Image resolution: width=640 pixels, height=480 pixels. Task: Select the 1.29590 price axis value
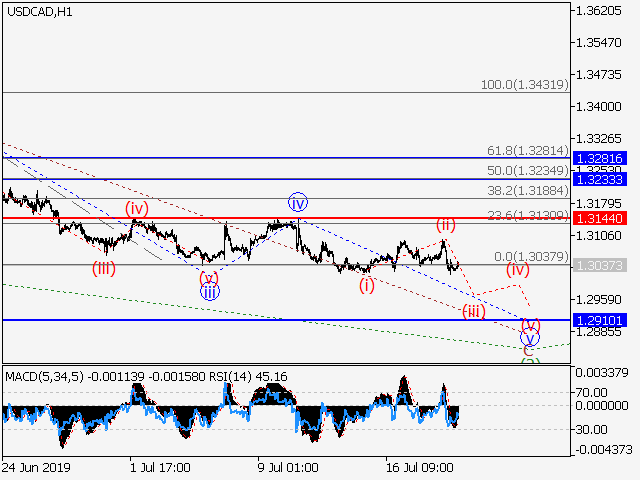point(598,300)
